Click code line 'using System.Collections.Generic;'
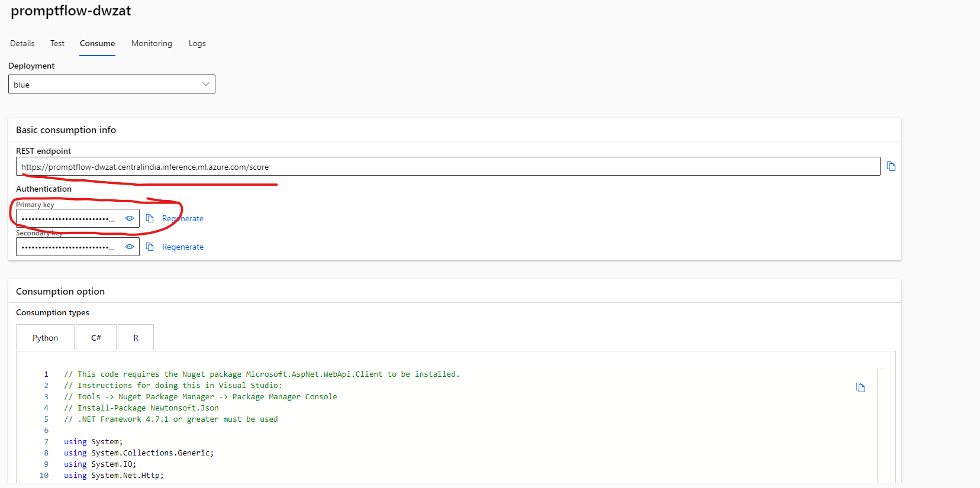The image size is (980, 488). (x=139, y=453)
